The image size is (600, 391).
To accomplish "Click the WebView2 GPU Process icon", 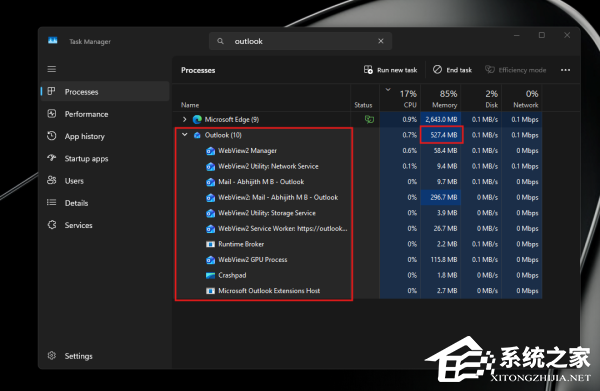I will [x=210, y=259].
